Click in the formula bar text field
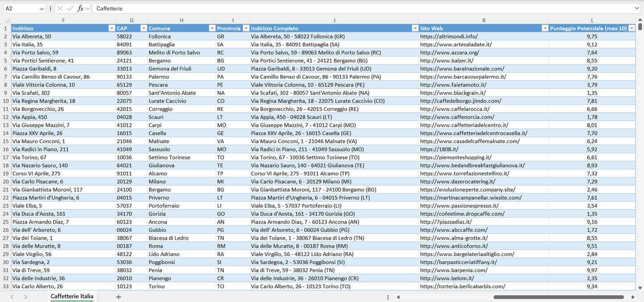This screenshot has width=644, height=302. 357,8
